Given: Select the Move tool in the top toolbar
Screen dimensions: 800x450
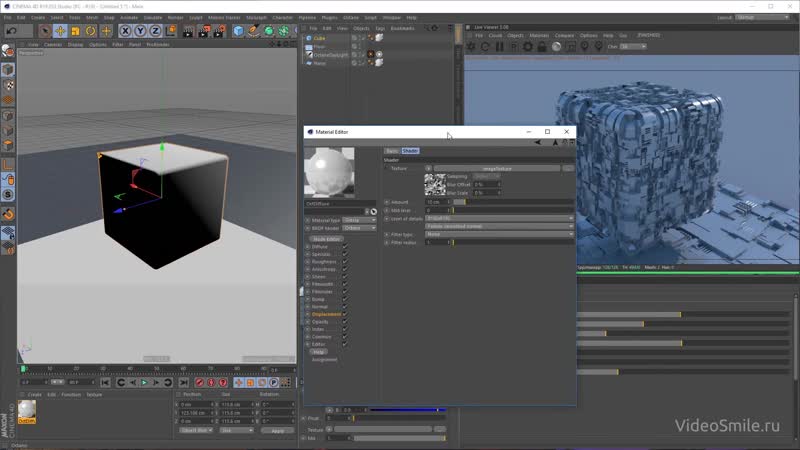Looking at the screenshot, I should coord(59,31).
